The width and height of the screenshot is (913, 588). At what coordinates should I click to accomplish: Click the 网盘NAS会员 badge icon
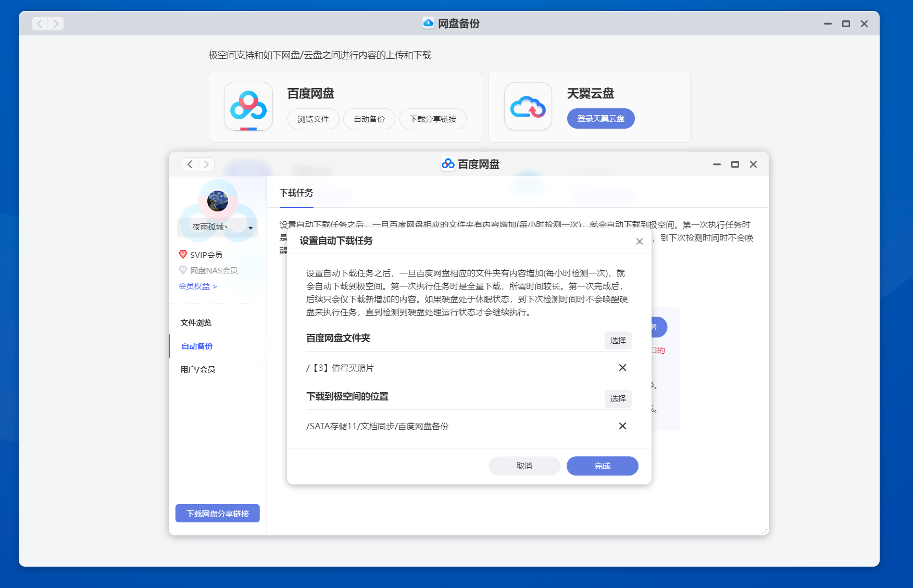click(183, 270)
